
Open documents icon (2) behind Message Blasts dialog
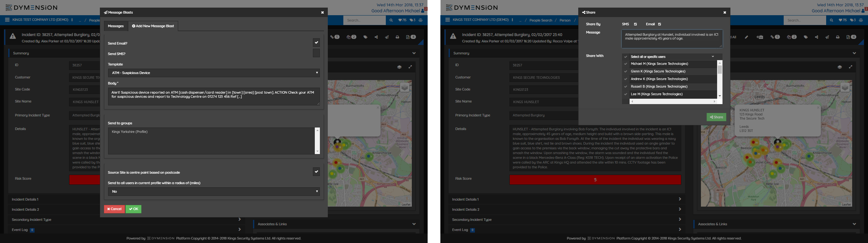[352, 37]
